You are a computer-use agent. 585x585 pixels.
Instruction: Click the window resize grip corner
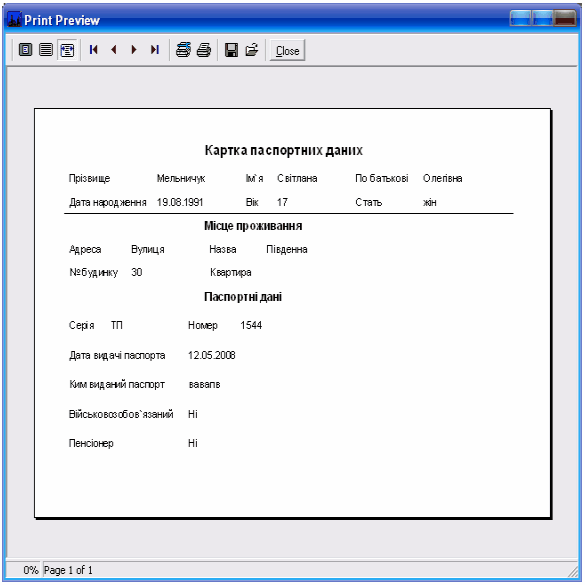tap(573, 571)
